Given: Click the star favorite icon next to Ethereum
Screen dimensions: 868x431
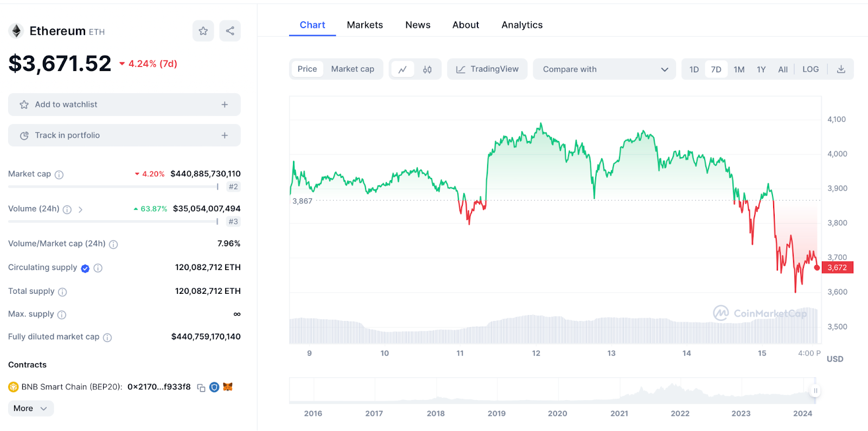Looking at the screenshot, I should click(203, 31).
